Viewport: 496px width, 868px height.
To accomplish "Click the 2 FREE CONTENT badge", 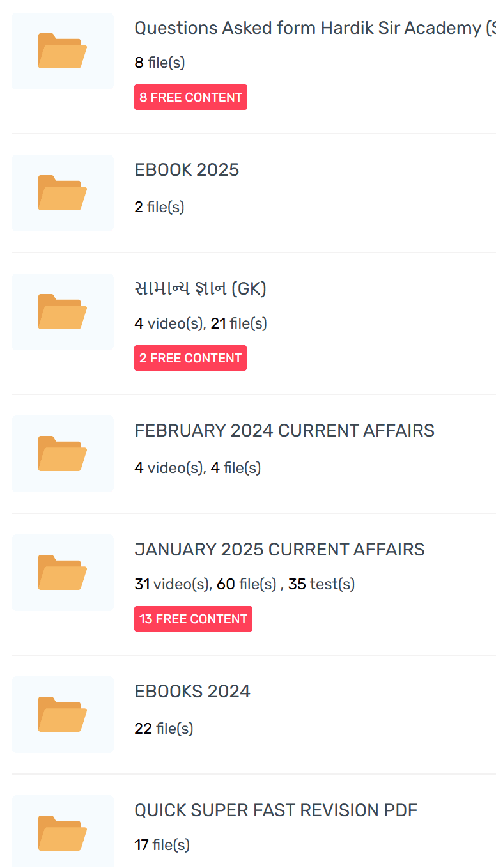I will (190, 358).
